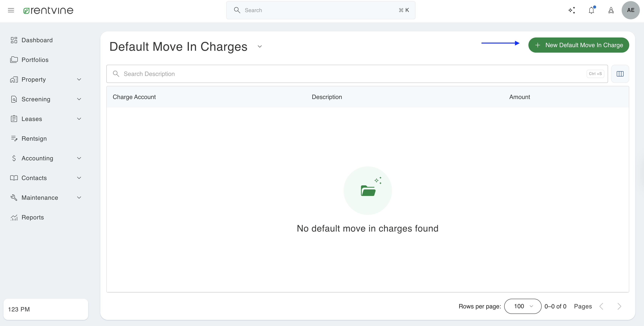Click the magnifier icon in Search Description

(x=116, y=74)
